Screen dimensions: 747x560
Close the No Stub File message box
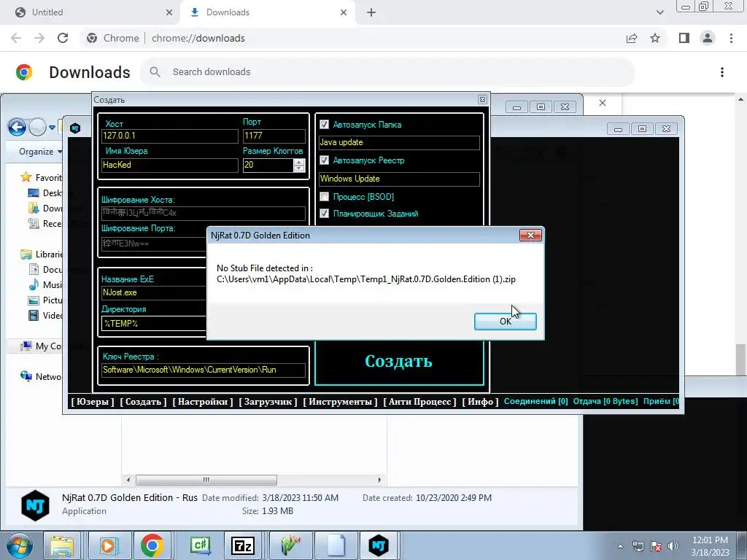tap(530, 236)
